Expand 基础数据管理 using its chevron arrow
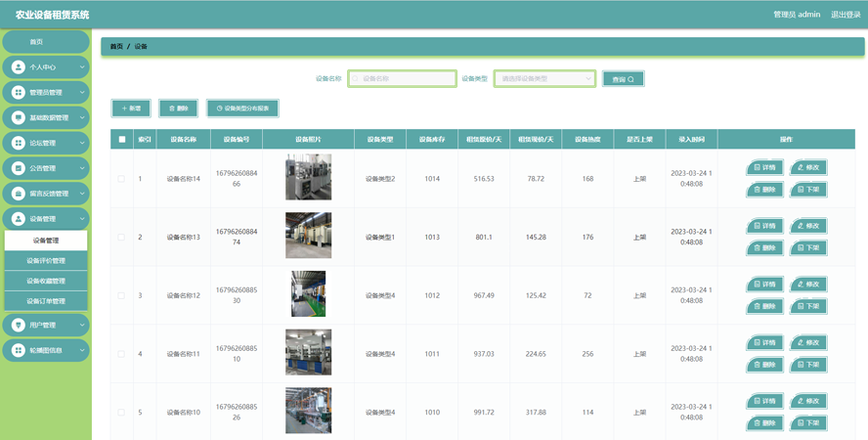 82,117
